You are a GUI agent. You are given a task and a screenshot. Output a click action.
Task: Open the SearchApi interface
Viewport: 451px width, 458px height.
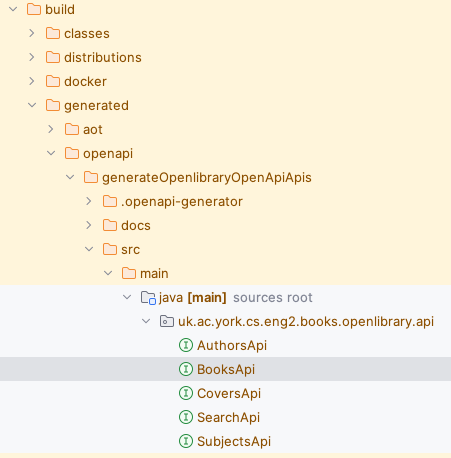click(228, 418)
